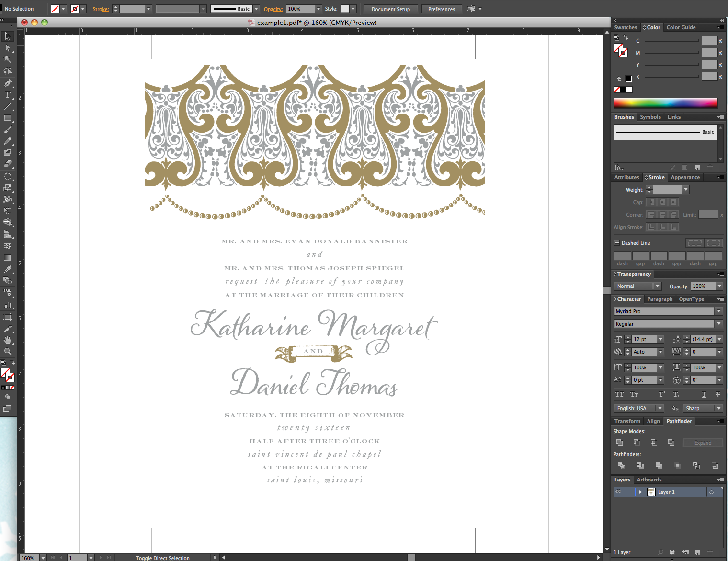Click the swap fill and stroke arrow in toolbar
The height and width of the screenshot is (561, 728).
tap(12, 362)
